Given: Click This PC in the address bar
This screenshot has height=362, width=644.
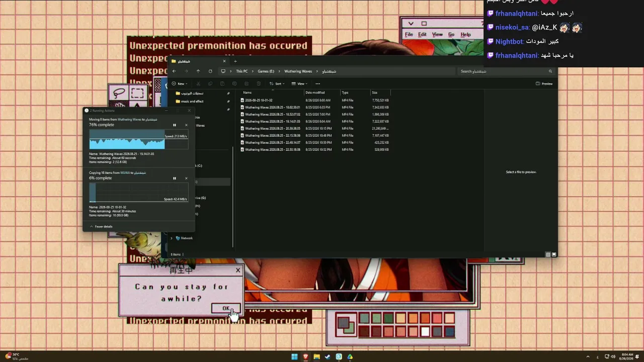Looking at the screenshot, I should pos(242,71).
